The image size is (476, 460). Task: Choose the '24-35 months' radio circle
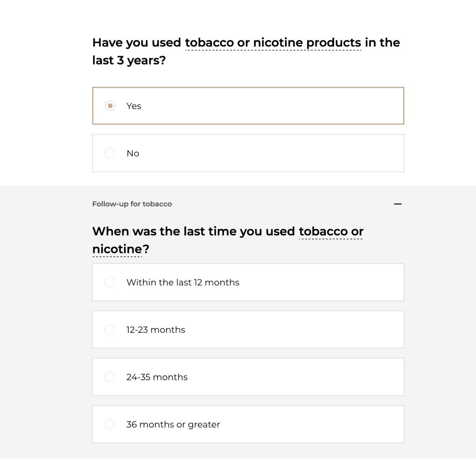(110, 377)
